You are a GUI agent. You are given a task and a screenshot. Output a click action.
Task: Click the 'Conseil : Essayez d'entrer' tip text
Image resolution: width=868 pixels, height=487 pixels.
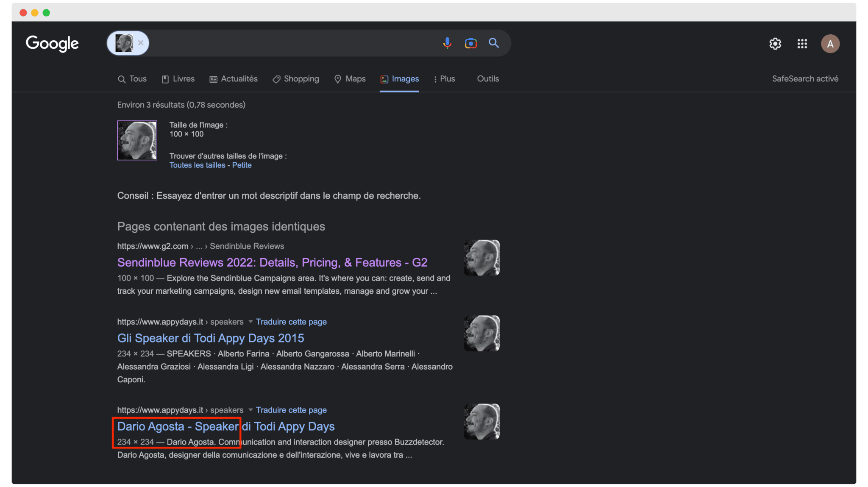click(269, 196)
